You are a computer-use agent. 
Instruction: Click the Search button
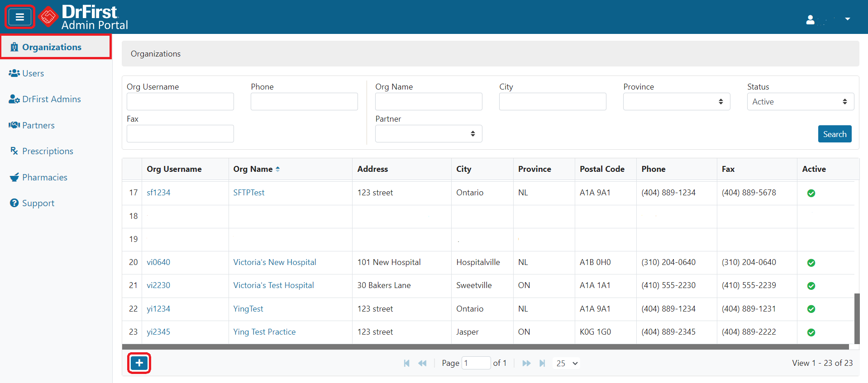tap(835, 134)
